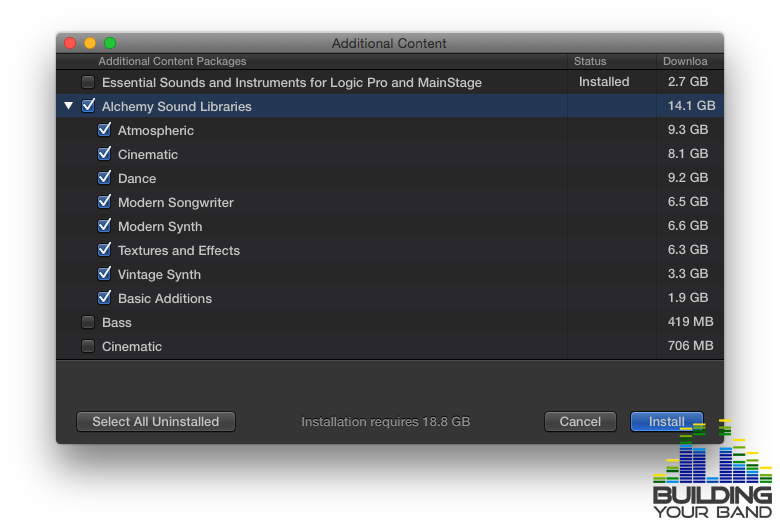Image resolution: width=780 pixels, height=524 pixels.
Task: Uncheck the Modern Songwriter checkbox
Action: pyautogui.click(x=104, y=202)
